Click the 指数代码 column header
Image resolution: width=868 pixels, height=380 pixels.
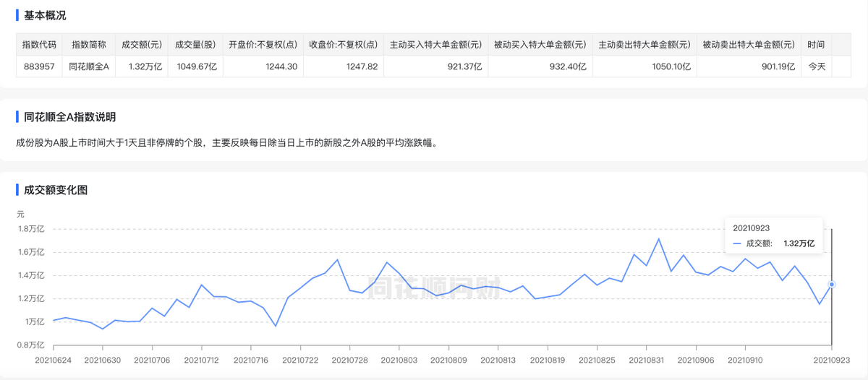39,45
